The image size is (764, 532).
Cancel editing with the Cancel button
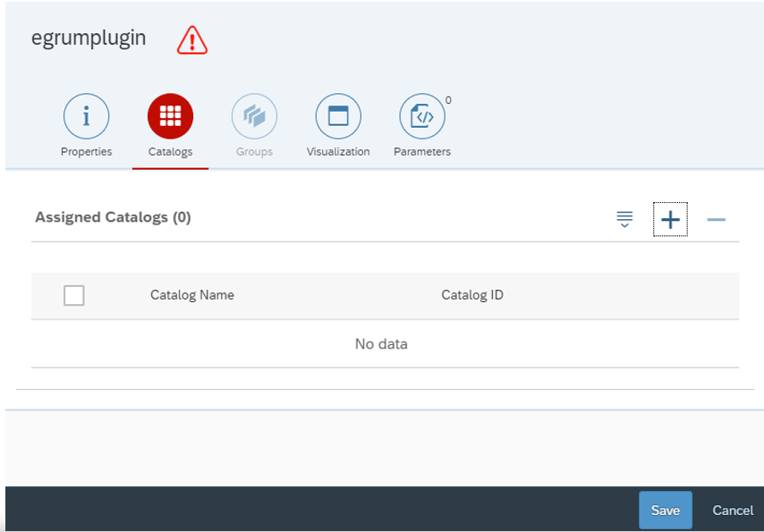[733, 510]
